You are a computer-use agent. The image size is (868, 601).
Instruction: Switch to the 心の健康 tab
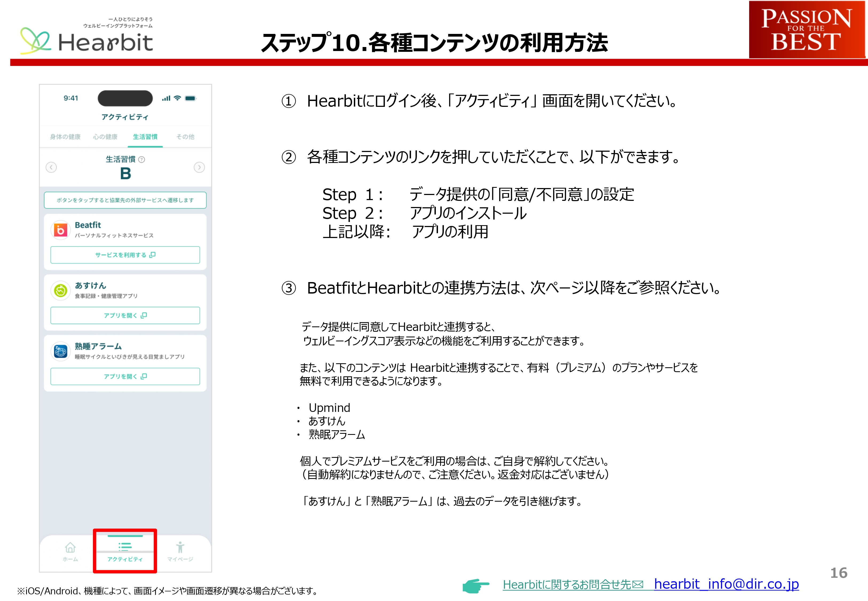105,137
